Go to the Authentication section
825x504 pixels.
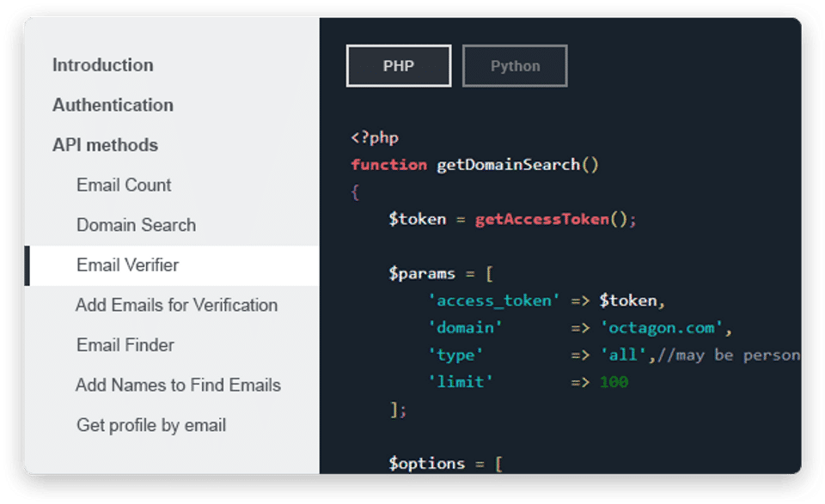113,105
